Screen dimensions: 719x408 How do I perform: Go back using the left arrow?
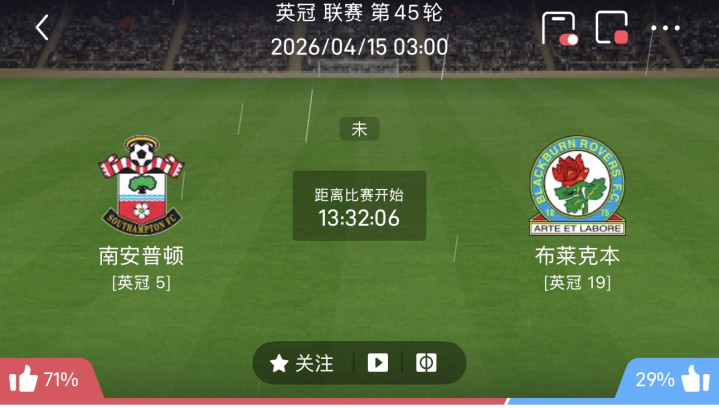point(42,28)
